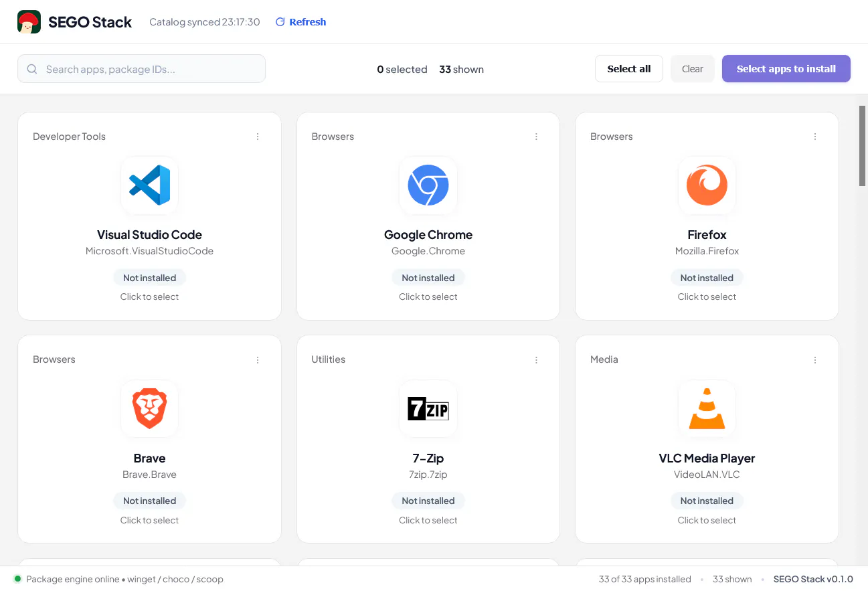This screenshot has height=591, width=868.
Task: Open the Brave card options menu
Action: [x=258, y=359]
